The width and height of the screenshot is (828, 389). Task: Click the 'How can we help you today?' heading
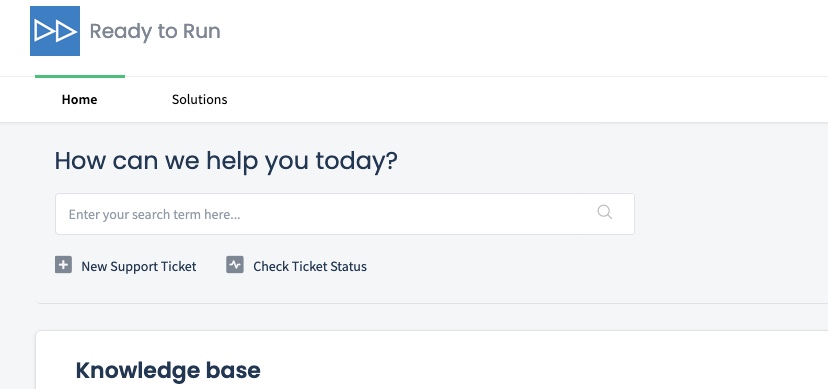tap(226, 160)
